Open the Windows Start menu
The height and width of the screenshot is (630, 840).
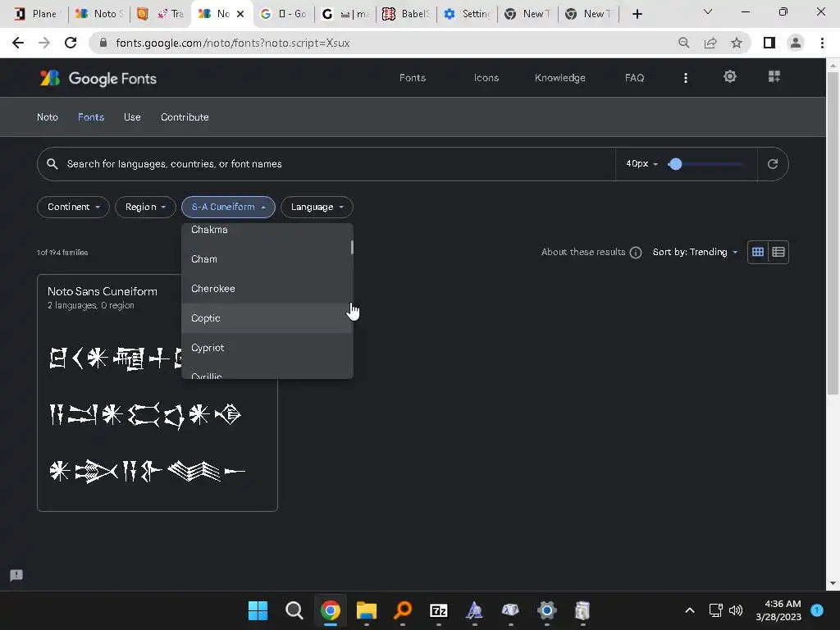pos(258,610)
